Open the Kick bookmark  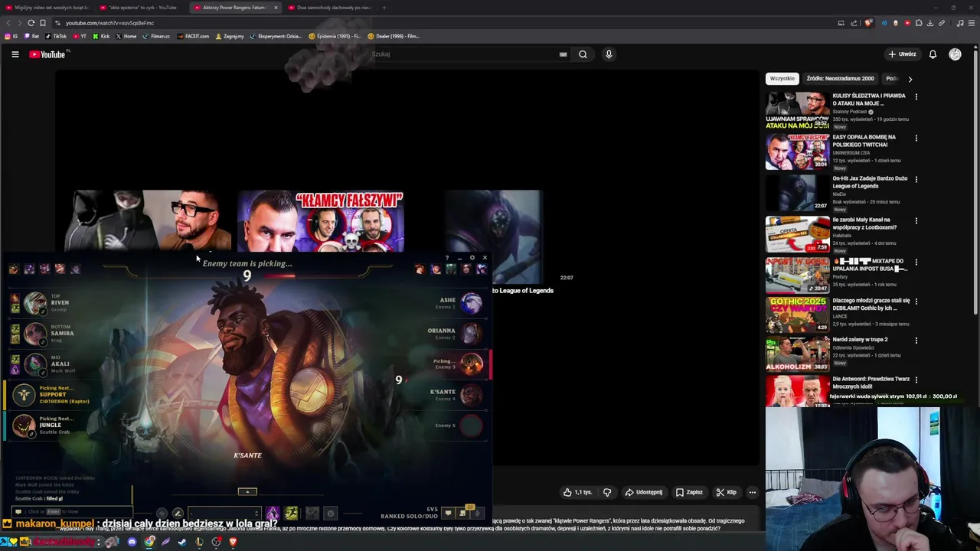(x=101, y=36)
